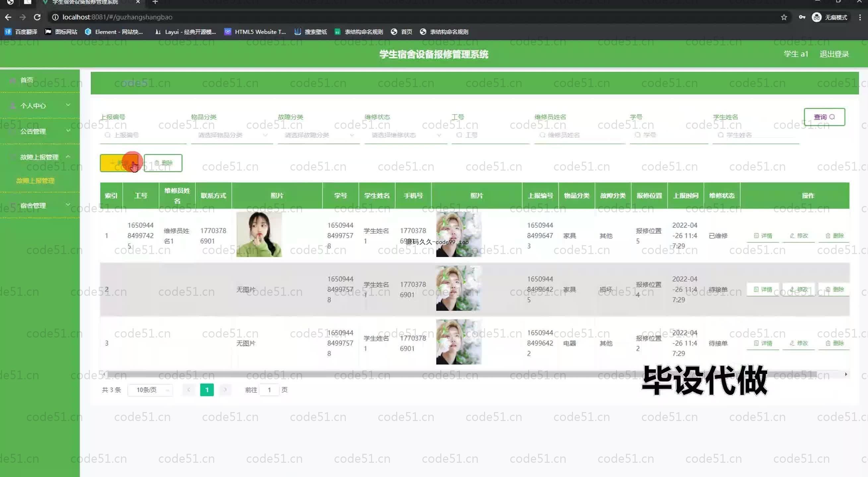Click 修改 for row 1
This screenshot has height=477, width=868.
point(799,236)
